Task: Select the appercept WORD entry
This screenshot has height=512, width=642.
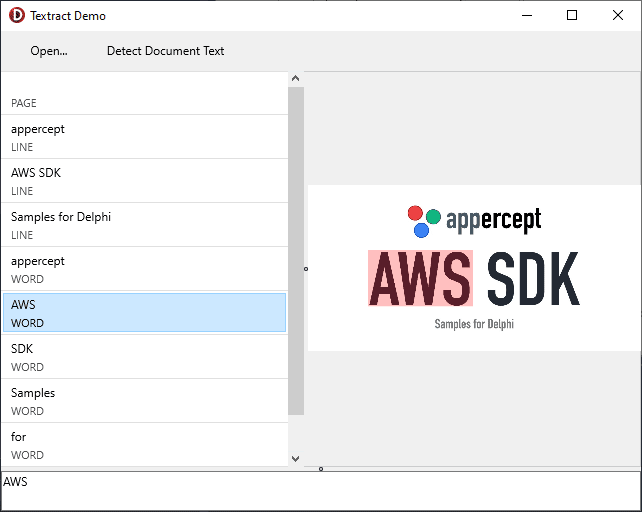Action: point(145,269)
